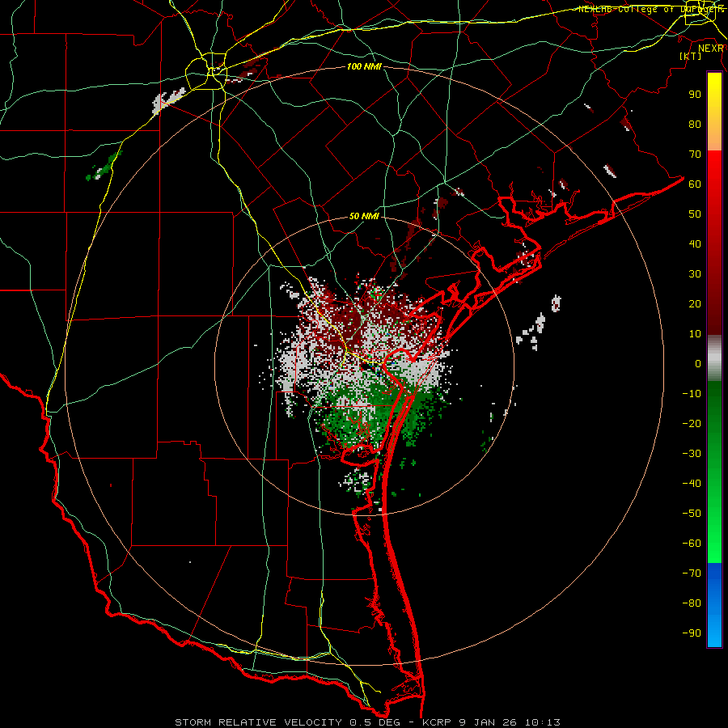Image resolution: width=728 pixels, height=728 pixels.
Task: Select the -30 value on the velocity legend
Action: pos(692,454)
